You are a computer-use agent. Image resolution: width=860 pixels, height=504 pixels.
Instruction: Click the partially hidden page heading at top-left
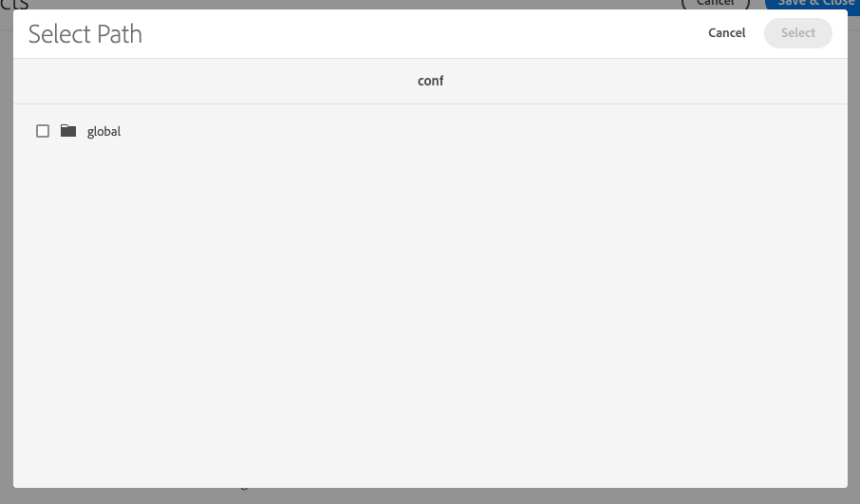pos(14,4)
